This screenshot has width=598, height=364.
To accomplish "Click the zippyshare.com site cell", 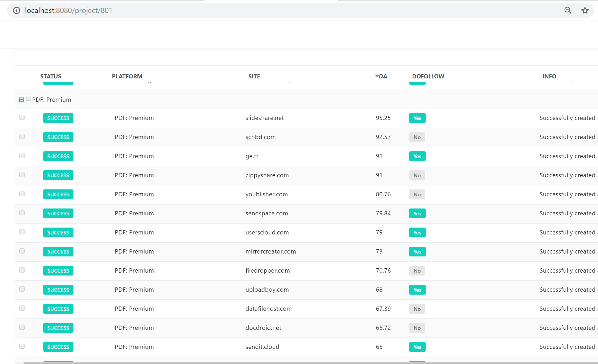I will click(x=267, y=175).
